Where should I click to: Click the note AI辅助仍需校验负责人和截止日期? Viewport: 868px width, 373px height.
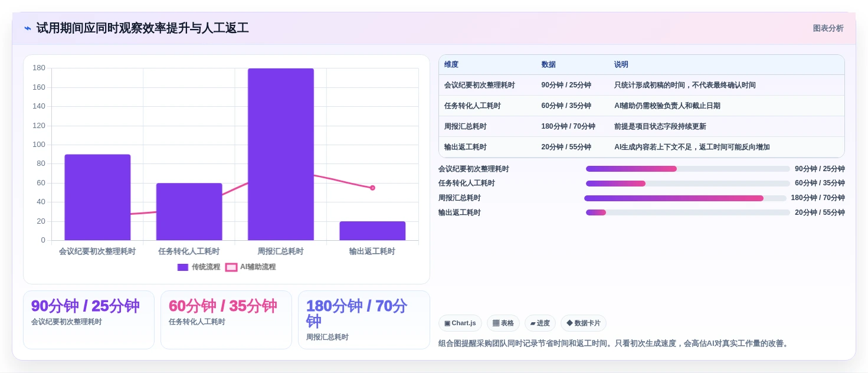(x=667, y=106)
